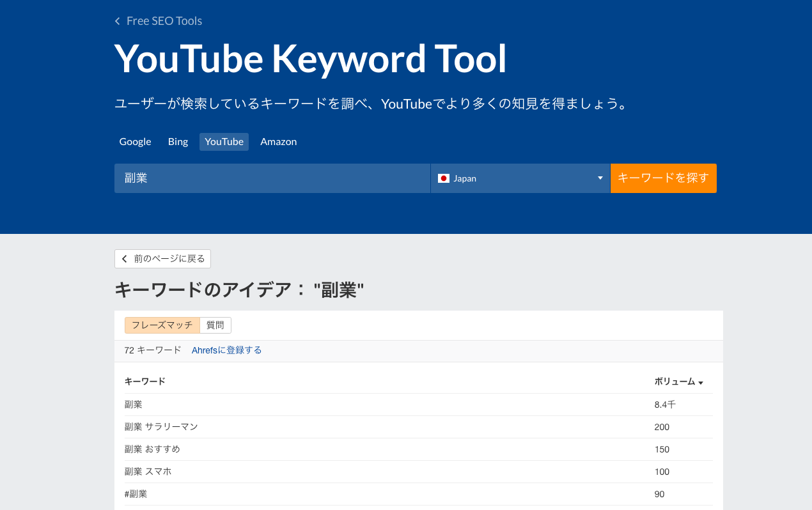Viewport: 812px width, 510px height.
Task: Open the Japan country dropdown
Action: [520, 178]
